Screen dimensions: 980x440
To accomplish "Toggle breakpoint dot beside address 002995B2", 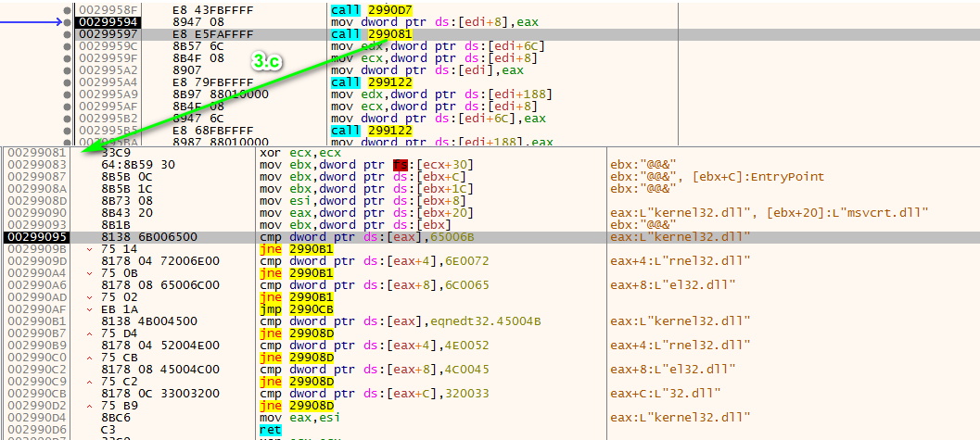I will (x=67, y=119).
